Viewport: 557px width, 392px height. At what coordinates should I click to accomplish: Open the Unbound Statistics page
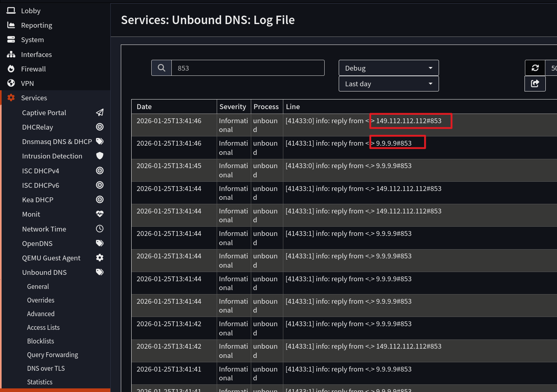[39, 382]
